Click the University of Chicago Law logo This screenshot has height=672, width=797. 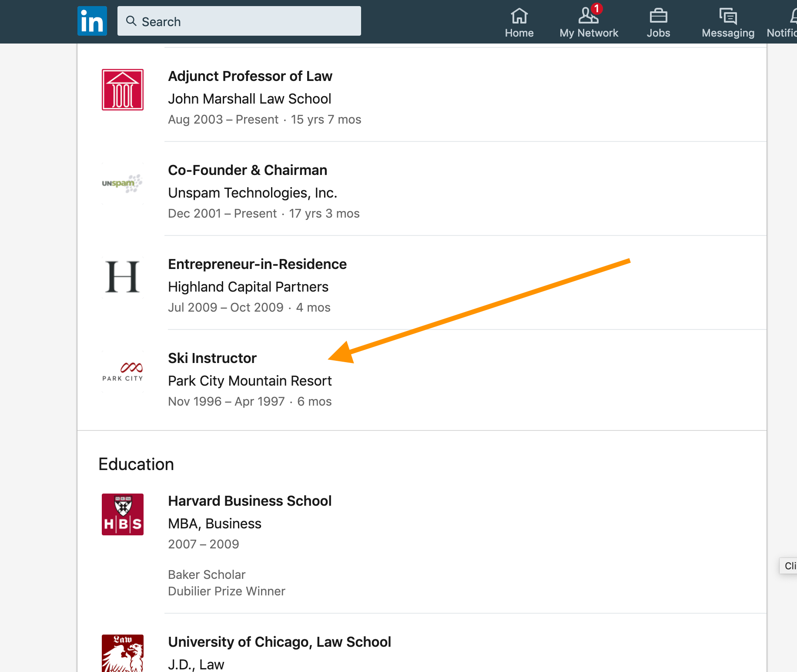click(123, 653)
